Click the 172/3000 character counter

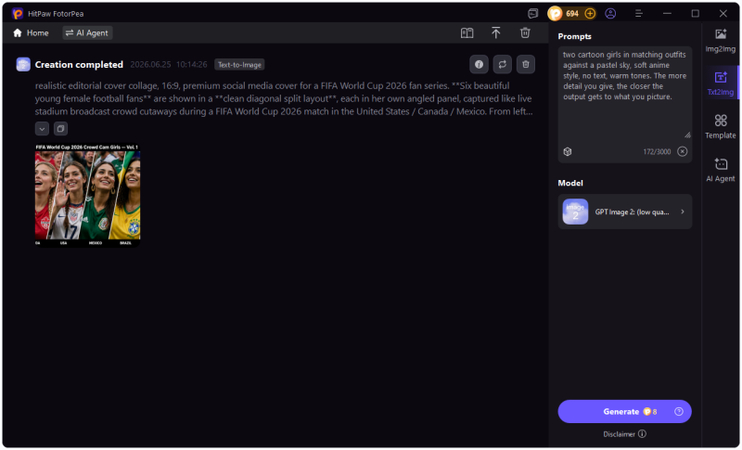[x=656, y=151]
